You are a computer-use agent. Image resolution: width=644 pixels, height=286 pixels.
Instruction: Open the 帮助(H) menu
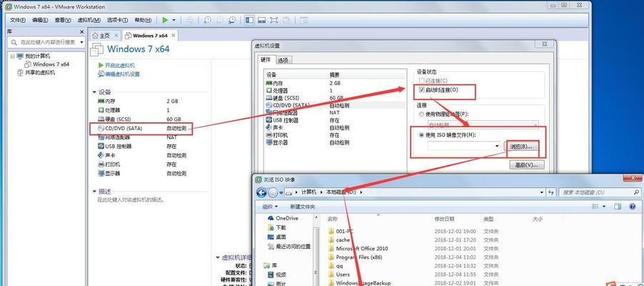143,20
